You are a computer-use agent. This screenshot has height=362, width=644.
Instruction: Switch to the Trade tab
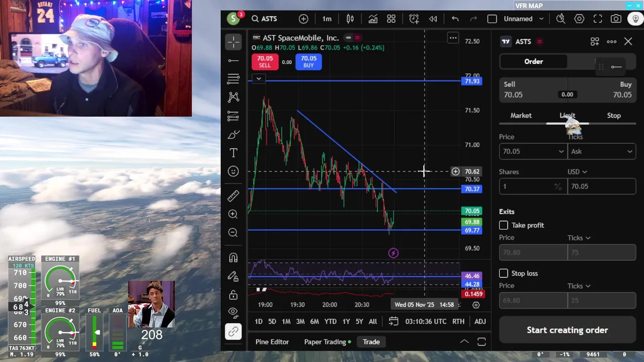pos(371,342)
